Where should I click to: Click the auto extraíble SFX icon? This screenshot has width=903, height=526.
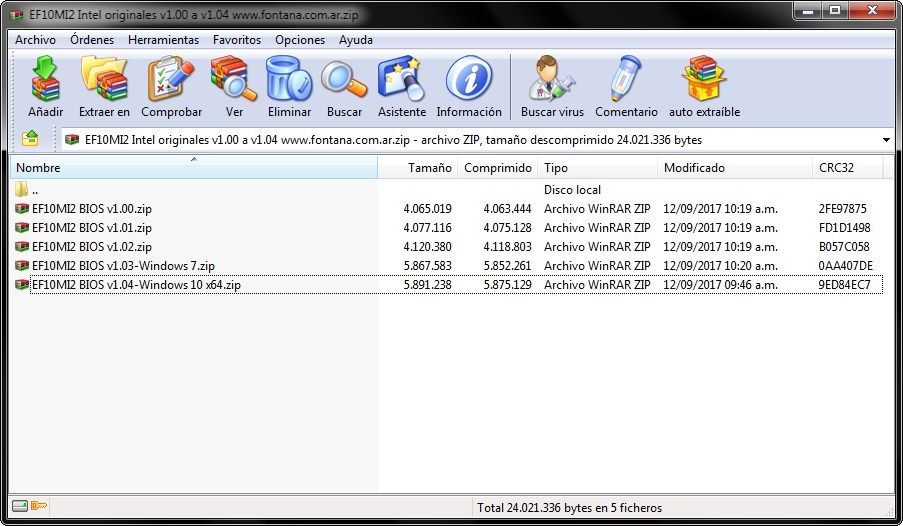(704, 79)
